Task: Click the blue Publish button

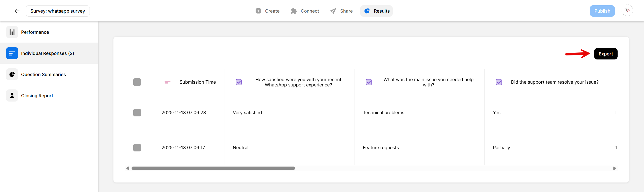Action: click(x=602, y=11)
